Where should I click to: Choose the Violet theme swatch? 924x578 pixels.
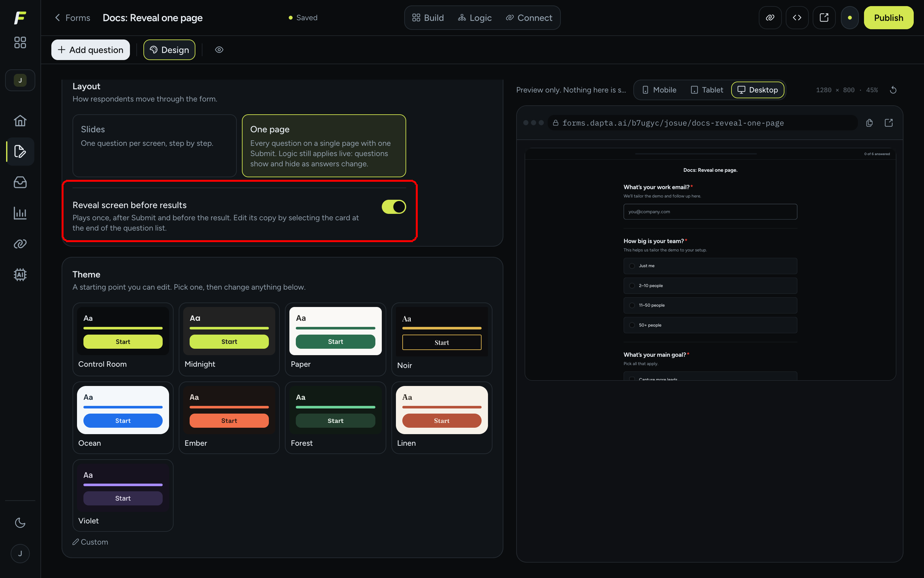pos(123,495)
